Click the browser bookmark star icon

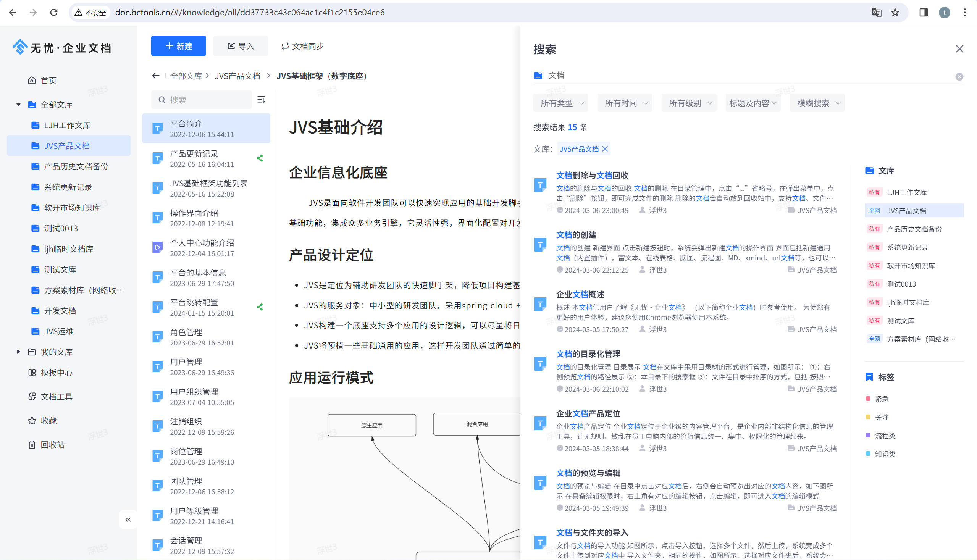tap(895, 12)
